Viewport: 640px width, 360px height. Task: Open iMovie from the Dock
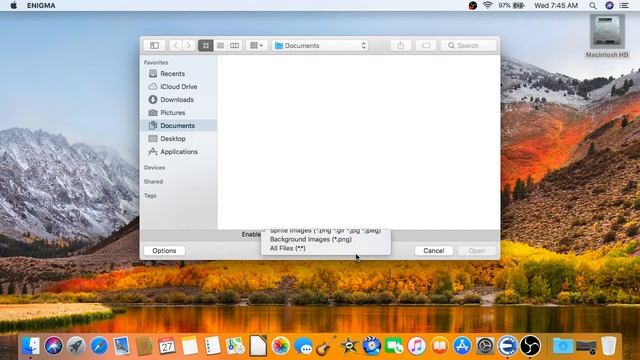coord(349,346)
